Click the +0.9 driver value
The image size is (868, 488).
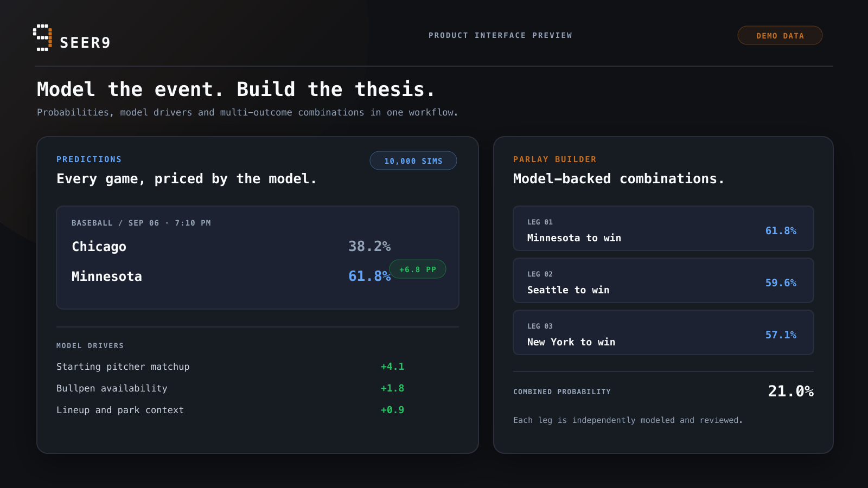[392, 410]
